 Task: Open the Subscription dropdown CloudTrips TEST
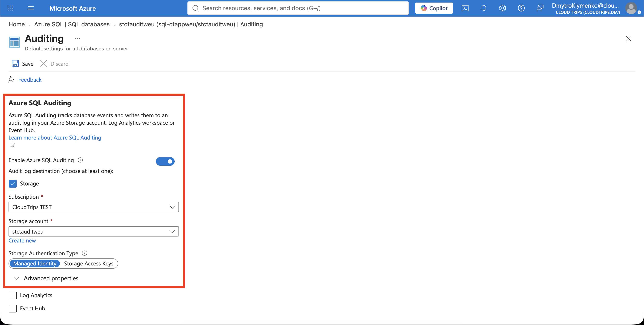93,207
